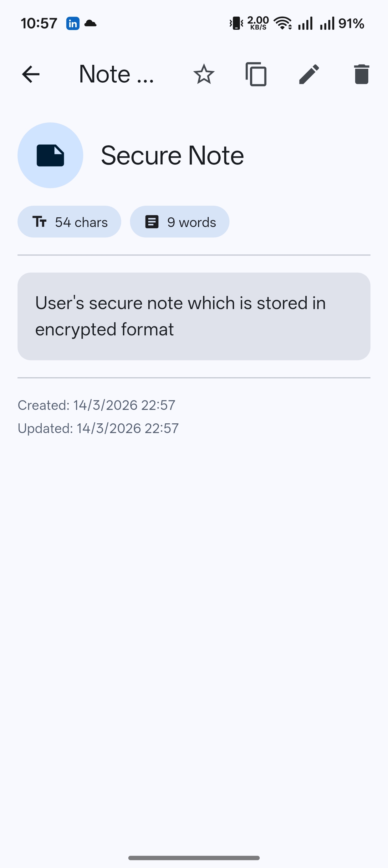Tap the vibrate mode status icon
This screenshot has height=868, width=388.
(237, 23)
